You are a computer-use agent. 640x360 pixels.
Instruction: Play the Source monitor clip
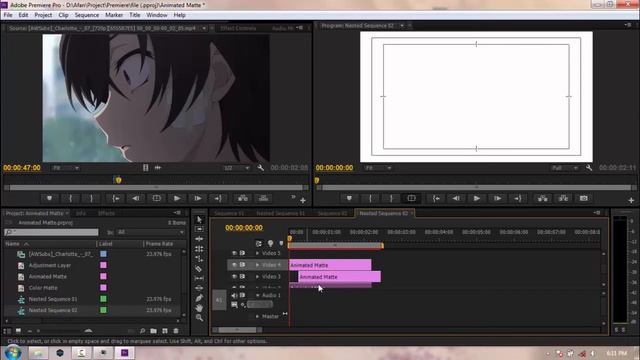(x=177, y=198)
